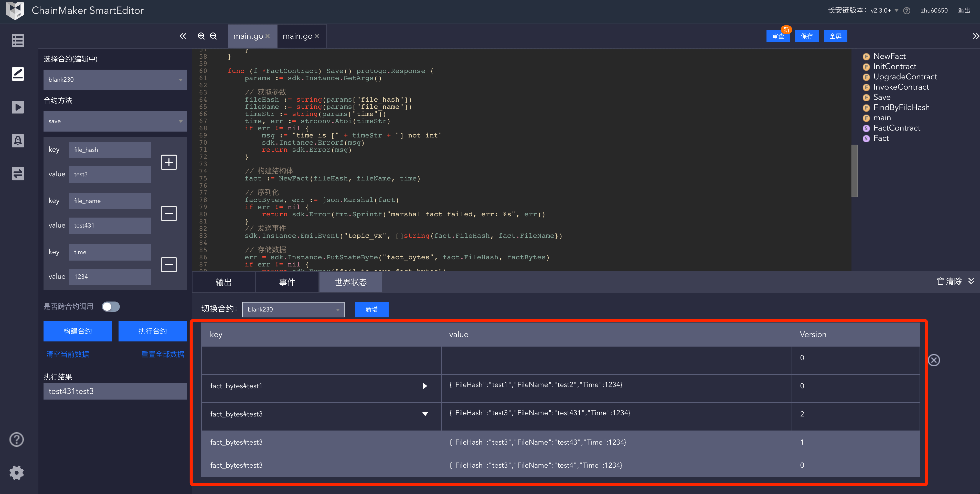This screenshot has height=494, width=980.
Task: Switch to the 输出 tab
Action: tap(224, 282)
